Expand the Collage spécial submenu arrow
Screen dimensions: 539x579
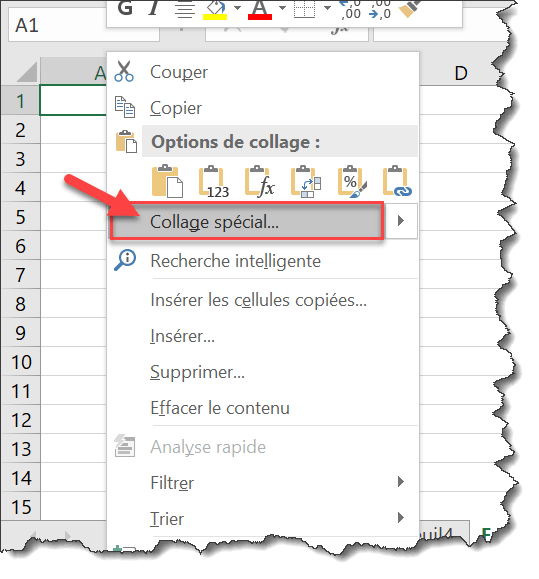click(401, 221)
